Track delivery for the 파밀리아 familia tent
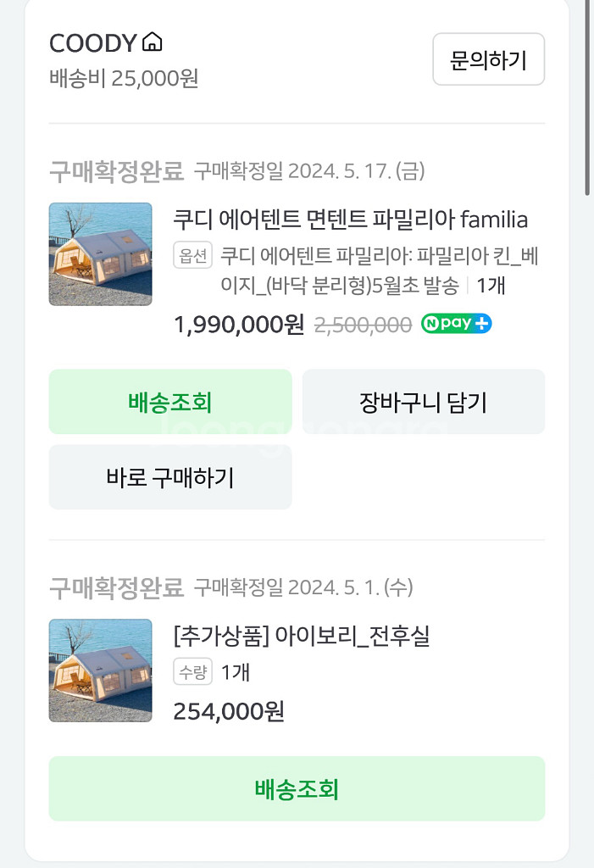 (x=170, y=402)
